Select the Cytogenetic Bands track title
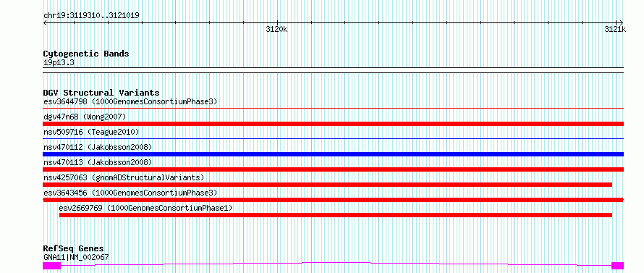The image size is (644, 273). point(86,54)
